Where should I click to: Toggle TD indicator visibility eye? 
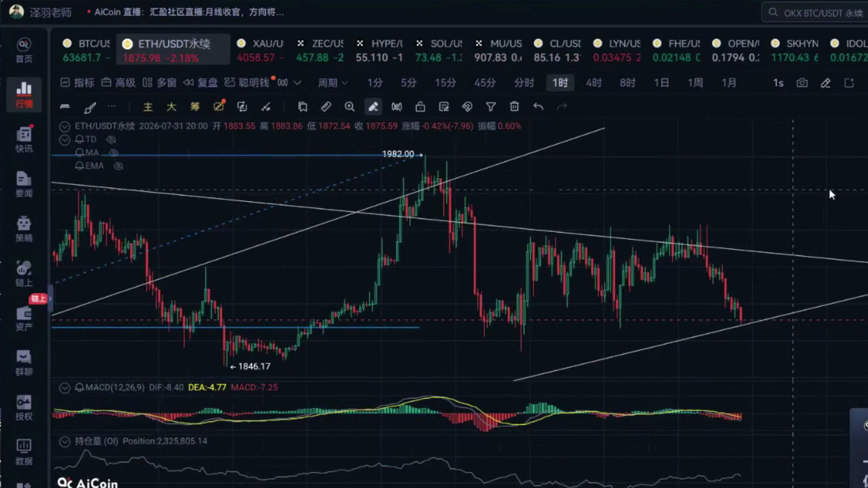click(111, 140)
